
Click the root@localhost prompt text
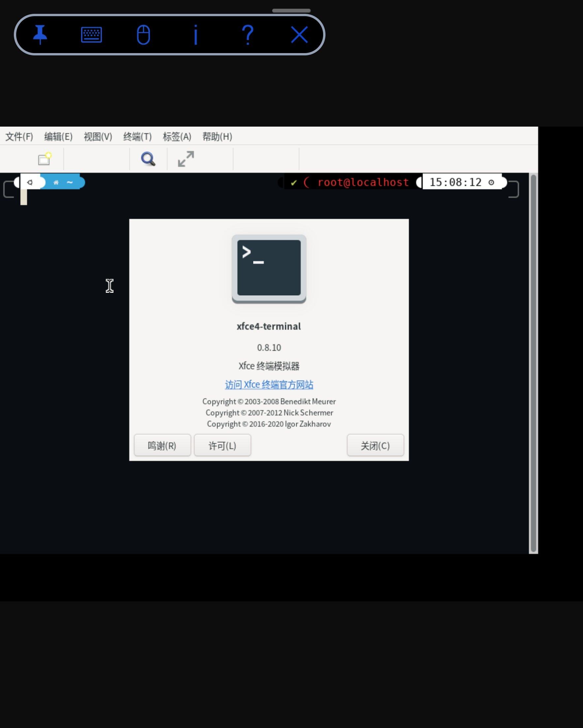click(363, 182)
